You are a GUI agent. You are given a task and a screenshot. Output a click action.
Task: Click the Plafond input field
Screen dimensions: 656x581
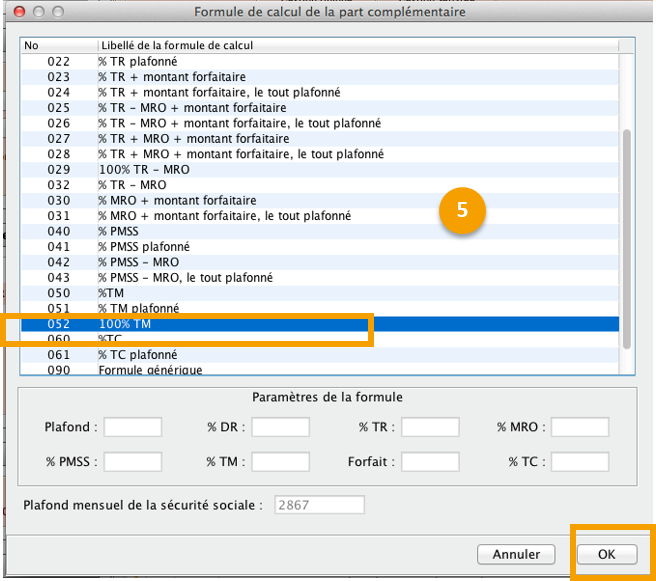132,427
